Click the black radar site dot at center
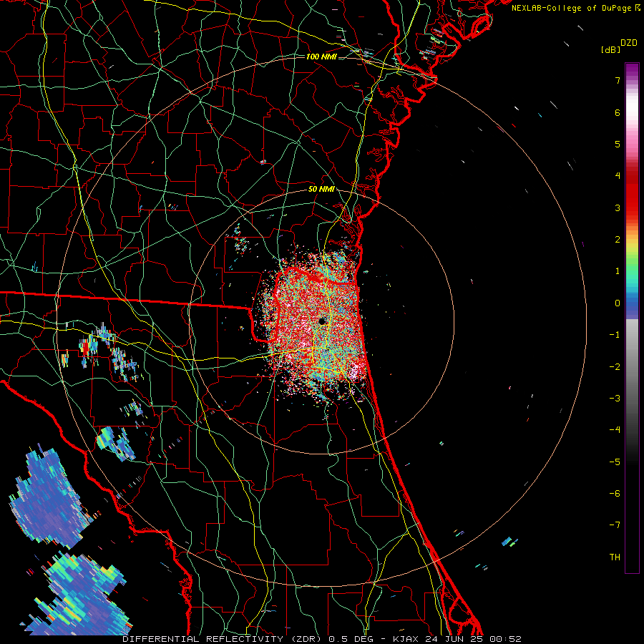The width and height of the screenshot is (644, 644). tap(323, 321)
